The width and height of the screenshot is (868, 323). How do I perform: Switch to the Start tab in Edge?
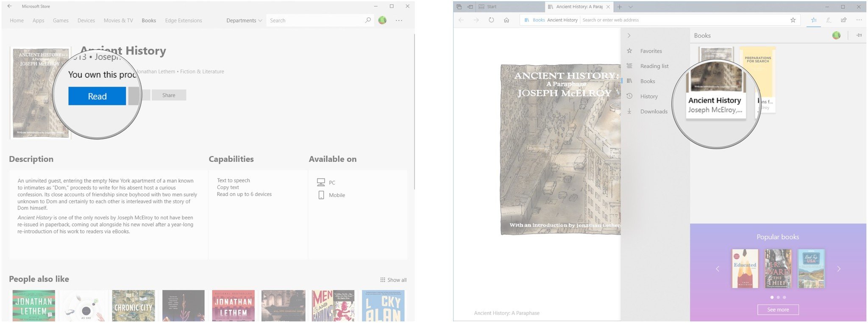click(x=511, y=7)
